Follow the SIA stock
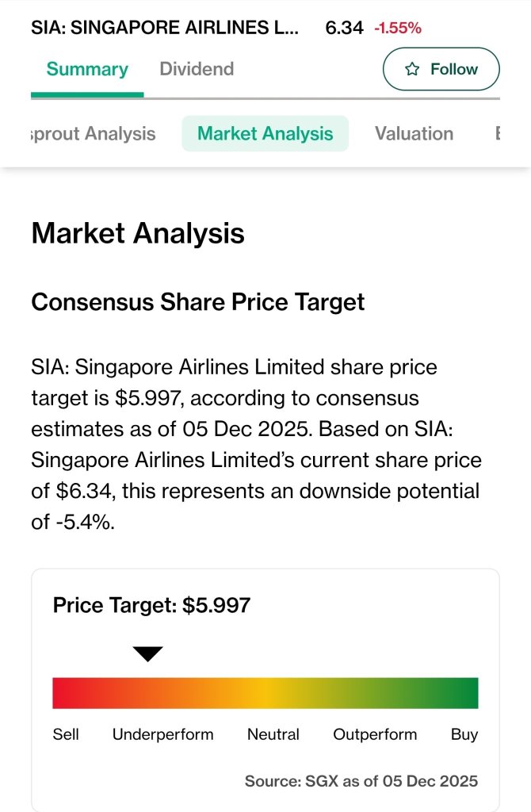This screenshot has height=812, width=531. coord(441,69)
